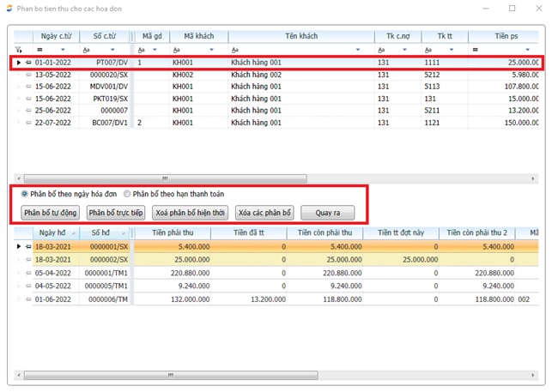The width and height of the screenshot is (552, 392).
Task: Click the filter icon in the top grid corner
Action: pyautogui.click(x=19, y=50)
